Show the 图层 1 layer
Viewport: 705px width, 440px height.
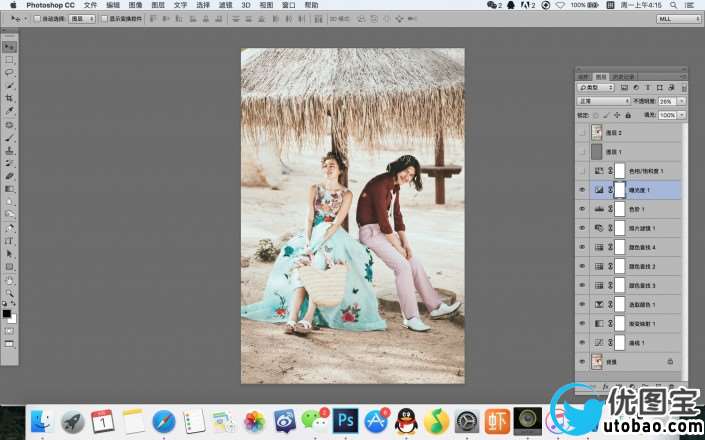[582, 152]
